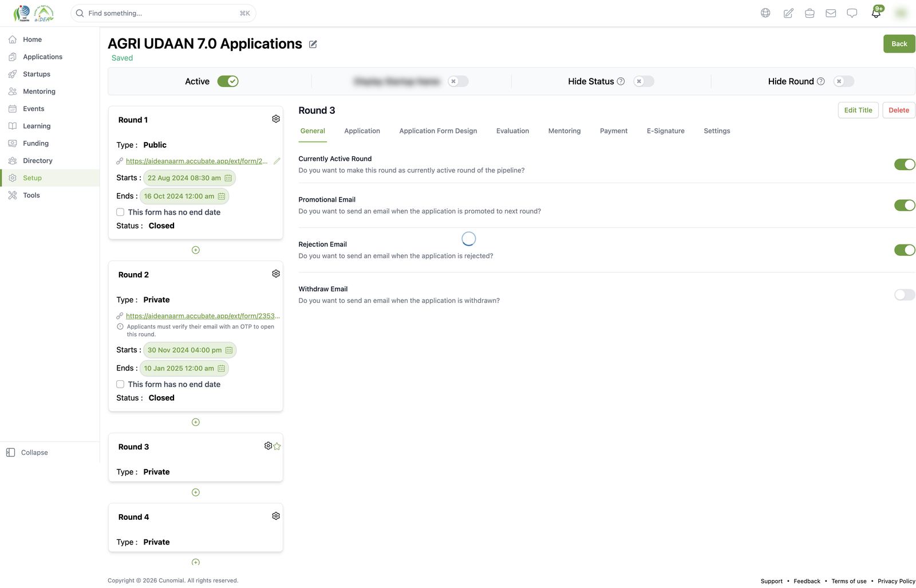Viewport: 916px width, 588px height.
Task: Enable the Withdraw Email switch
Action: 905,294
